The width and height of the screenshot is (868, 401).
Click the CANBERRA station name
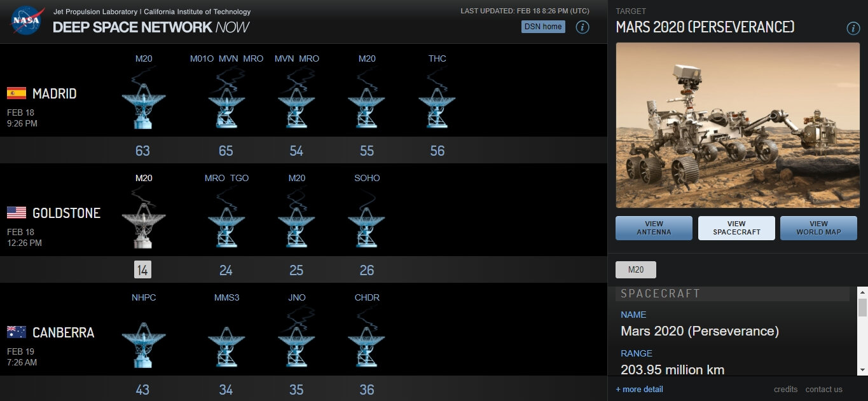[63, 333]
